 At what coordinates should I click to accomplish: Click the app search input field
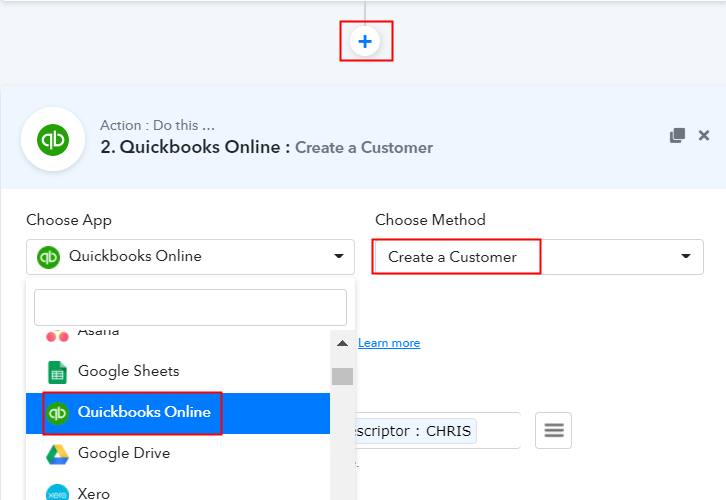coord(190,307)
